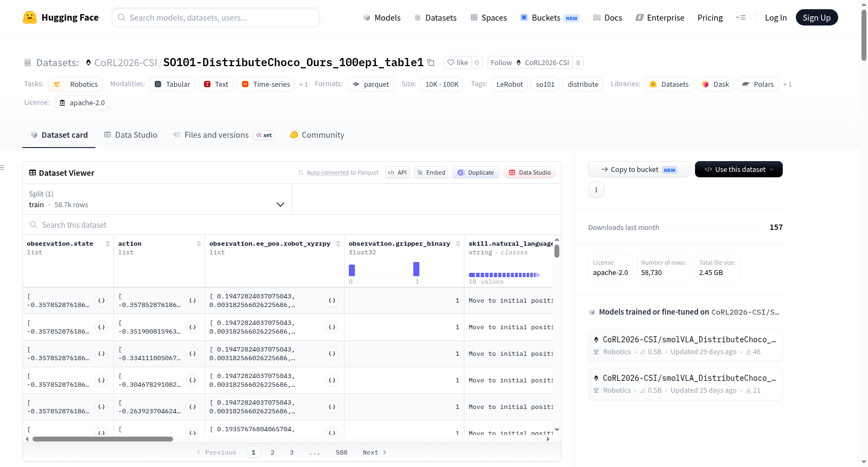This screenshot has height=467, width=868.
Task: Expand the left sidebar hamburger icon
Action: (2, 168)
